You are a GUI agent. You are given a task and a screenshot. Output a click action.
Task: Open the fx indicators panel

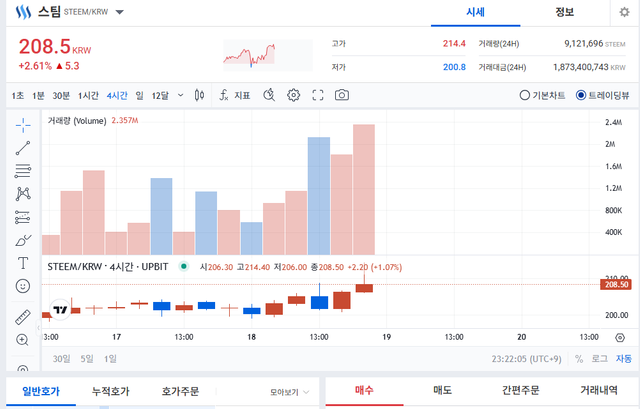tap(223, 95)
